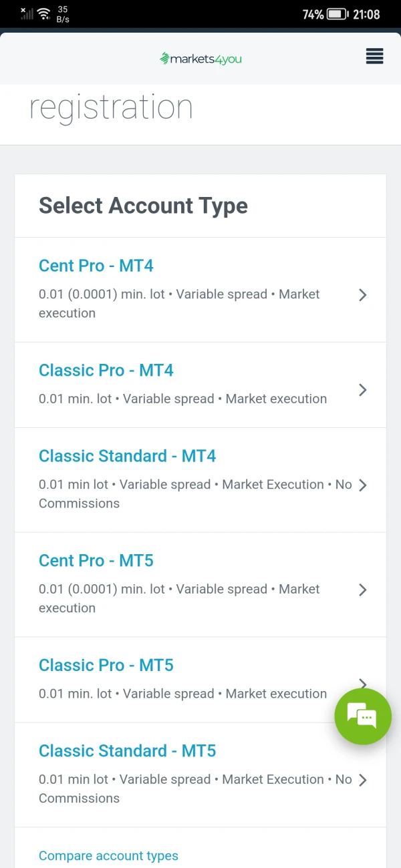Tap the Select Account Type heading
Image resolution: width=401 pixels, height=868 pixels.
click(x=143, y=206)
